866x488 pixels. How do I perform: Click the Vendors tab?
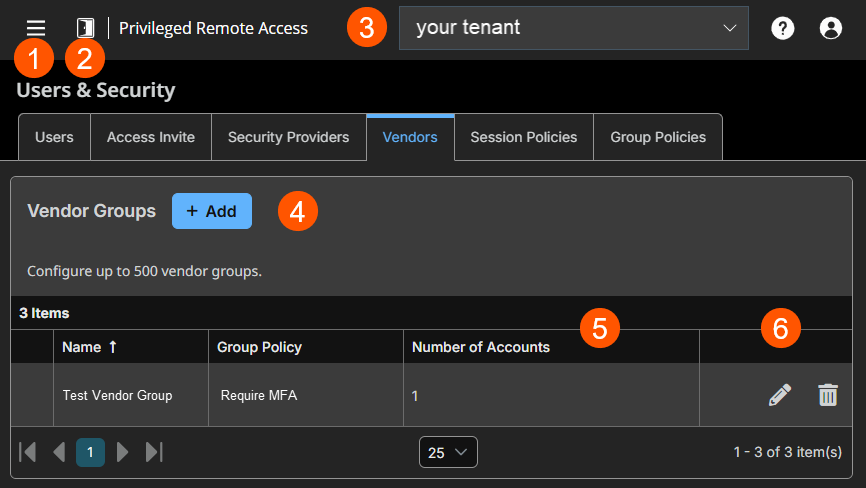tap(410, 137)
